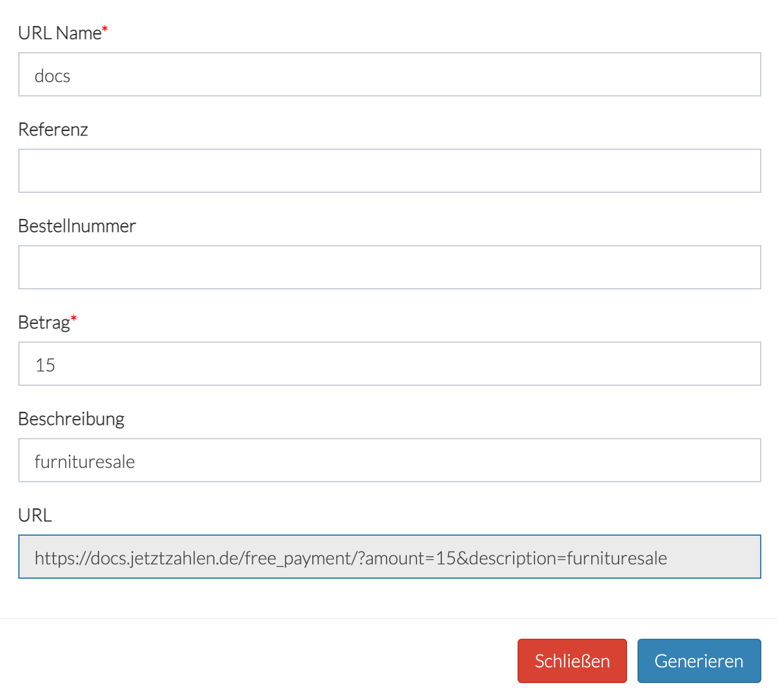Click the Betrag field showing 15
Viewport: 777px width, 700px height.
[390, 364]
